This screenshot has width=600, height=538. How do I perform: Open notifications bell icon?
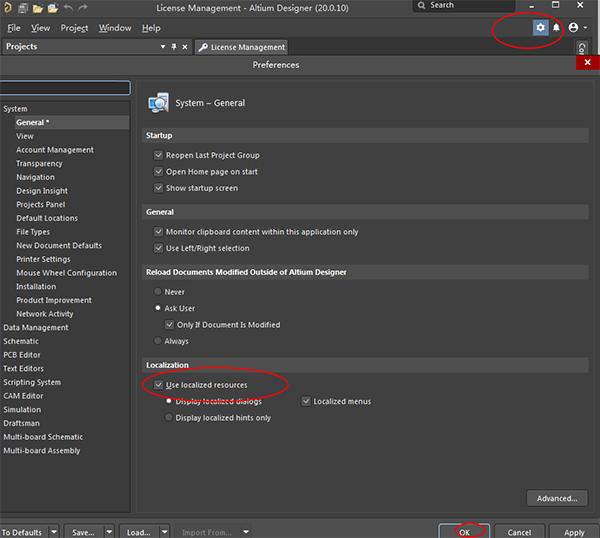[556, 28]
